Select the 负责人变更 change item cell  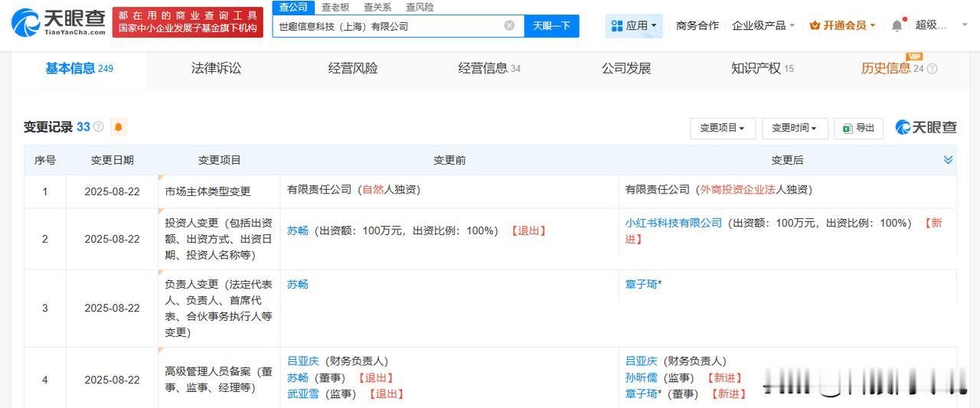(219, 308)
